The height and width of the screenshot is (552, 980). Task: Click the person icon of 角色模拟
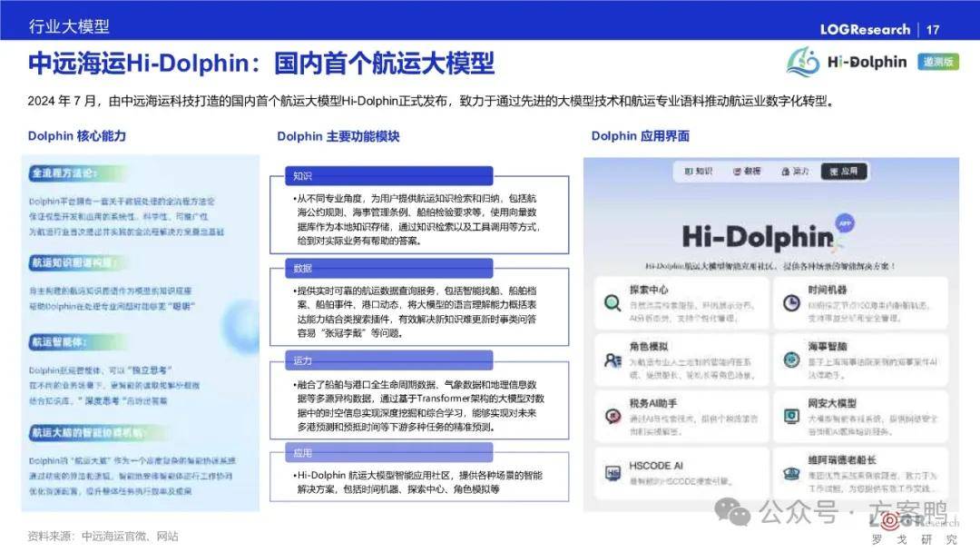coord(612,360)
